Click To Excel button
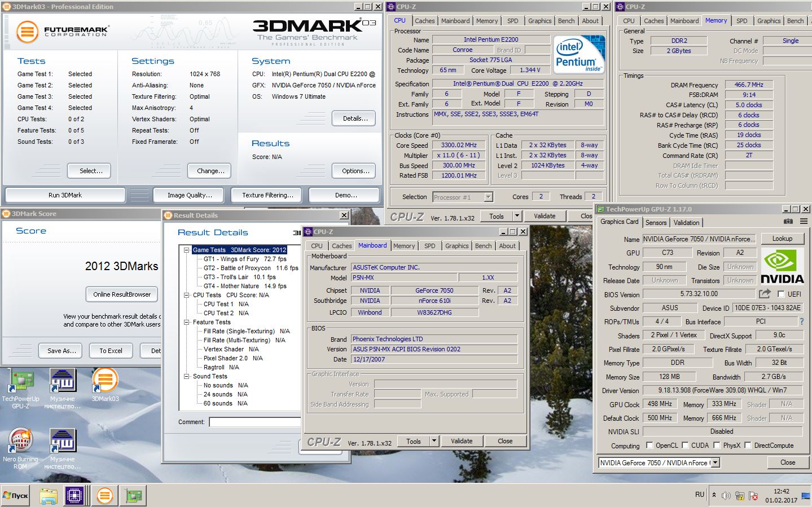Image resolution: width=812 pixels, height=507 pixels. [x=111, y=351]
